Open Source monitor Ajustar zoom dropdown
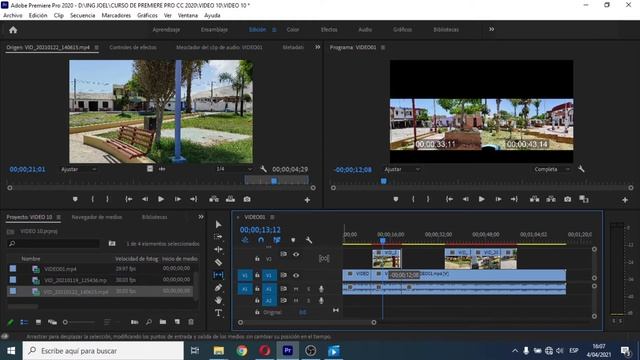Image resolution: width=640 pixels, height=360 pixels. [78, 169]
